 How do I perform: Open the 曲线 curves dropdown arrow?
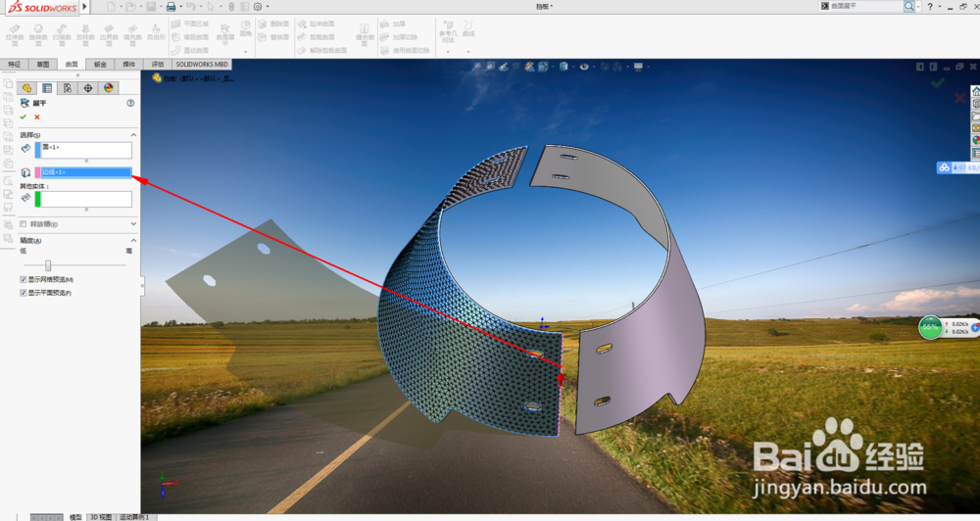coord(468,52)
